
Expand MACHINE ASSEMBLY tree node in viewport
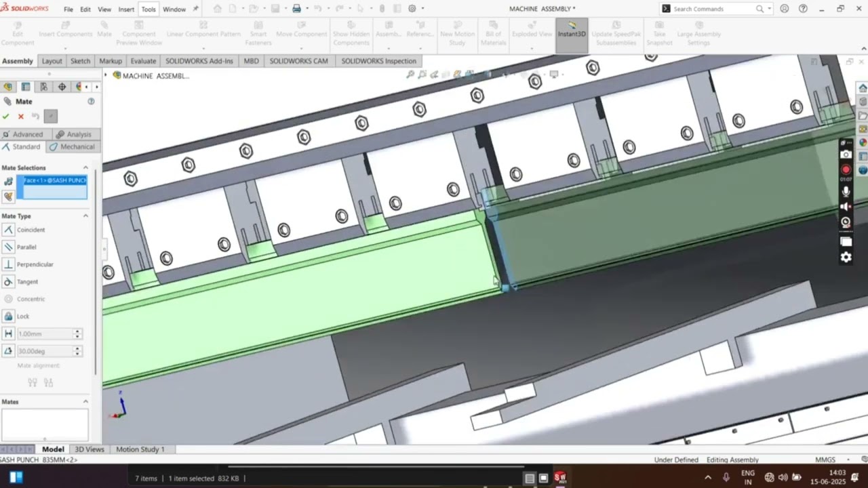pos(106,75)
